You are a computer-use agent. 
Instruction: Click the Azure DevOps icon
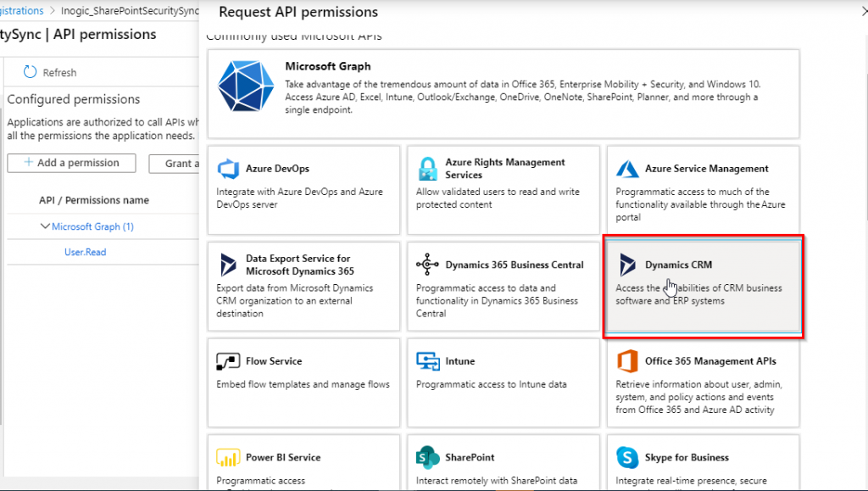coord(229,169)
